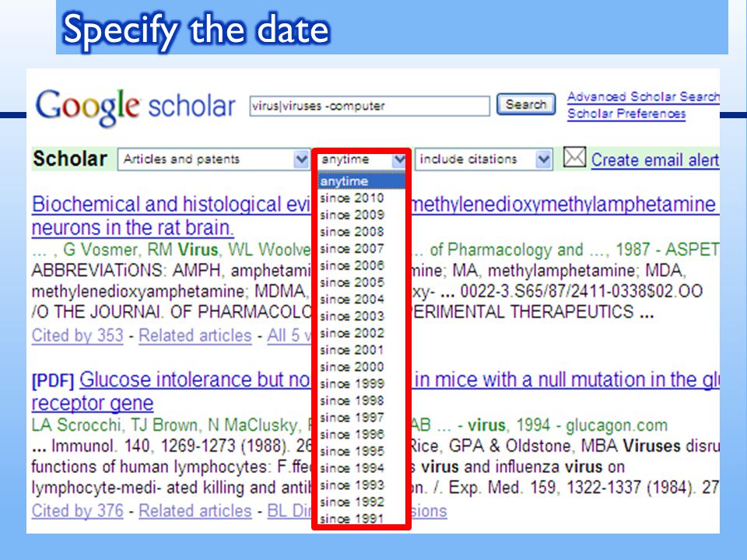Screen dimensions: 747x560
Task: Collapse the anytime date dropdown
Action: 362,159
